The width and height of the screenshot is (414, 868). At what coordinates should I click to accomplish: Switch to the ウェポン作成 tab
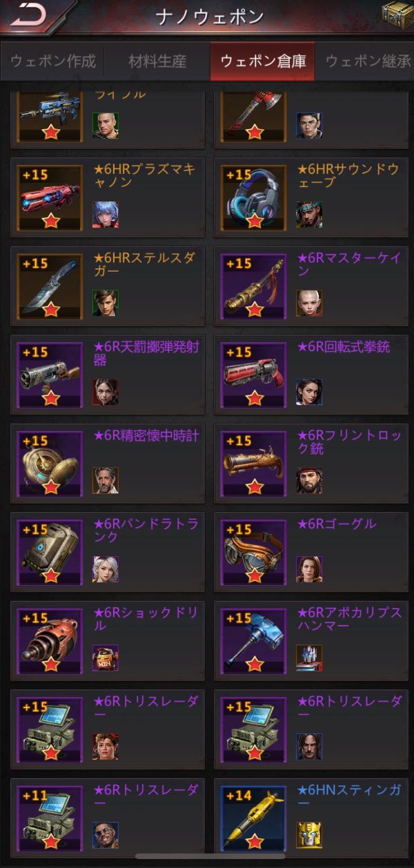(53, 61)
